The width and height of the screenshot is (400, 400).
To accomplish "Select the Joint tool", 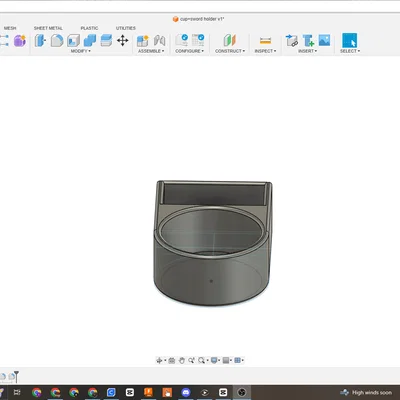I will 160,41.
